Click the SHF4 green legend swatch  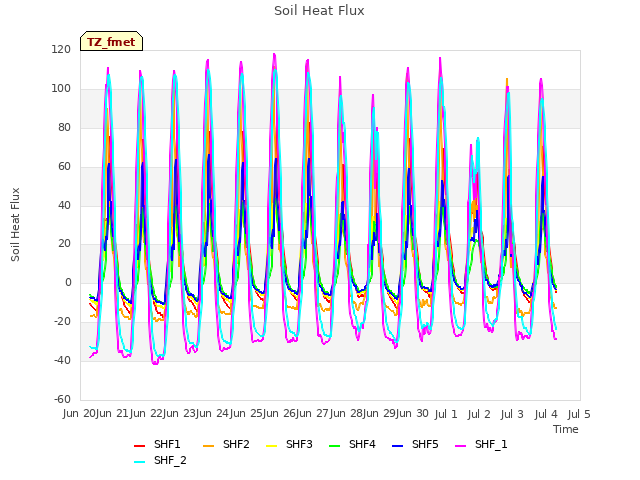click(334, 446)
